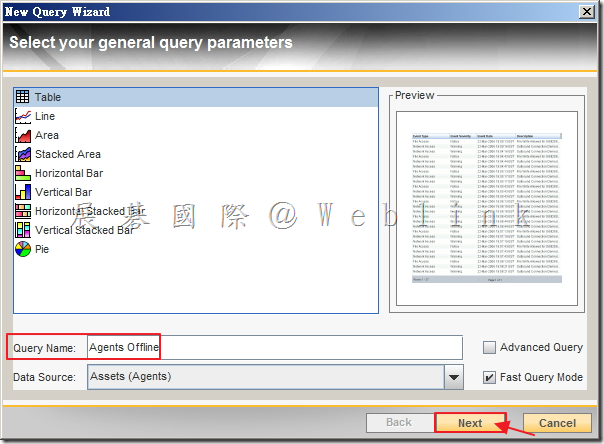Click the Next button
Image resolution: width=604 pixels, height=444 pixels.
470,423
